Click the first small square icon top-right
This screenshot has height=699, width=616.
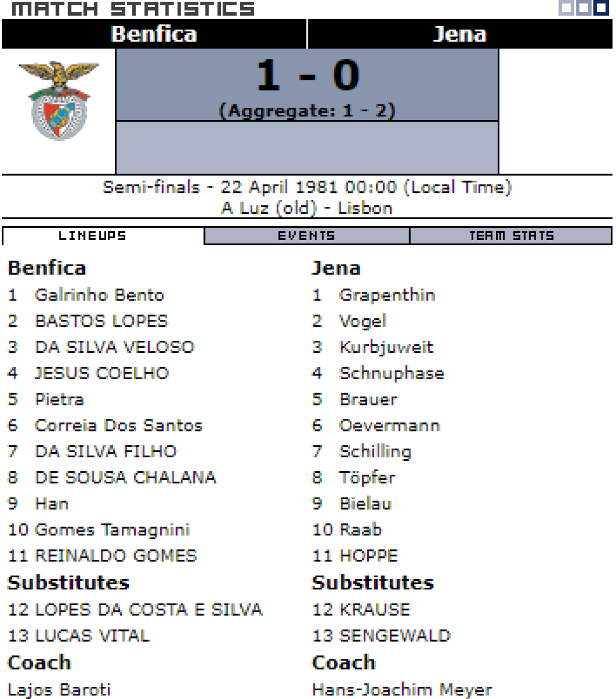point(566,8)
